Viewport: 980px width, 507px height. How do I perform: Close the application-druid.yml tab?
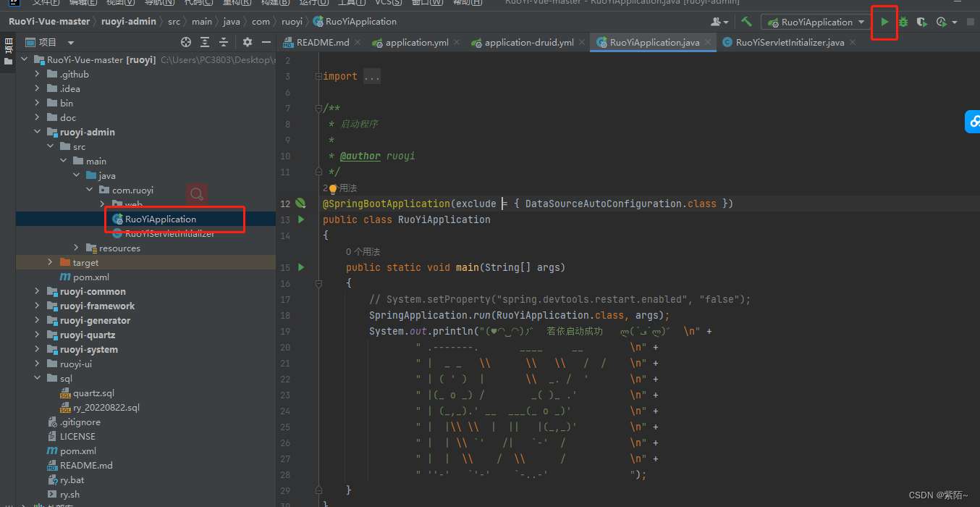(582, 42)
